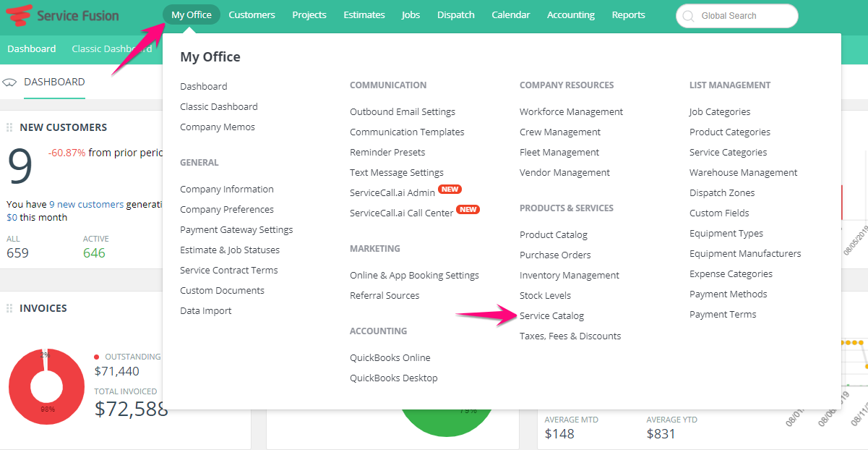This screenshot has width=868, height=450.
Task: Open Calendar from the top navigation
Action: [511, 15]
